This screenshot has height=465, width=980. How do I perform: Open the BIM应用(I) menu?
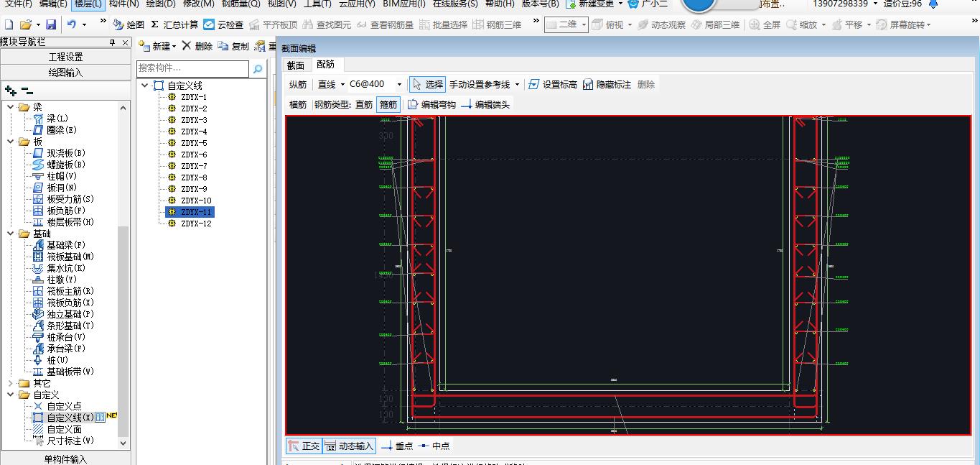point(404,4)
